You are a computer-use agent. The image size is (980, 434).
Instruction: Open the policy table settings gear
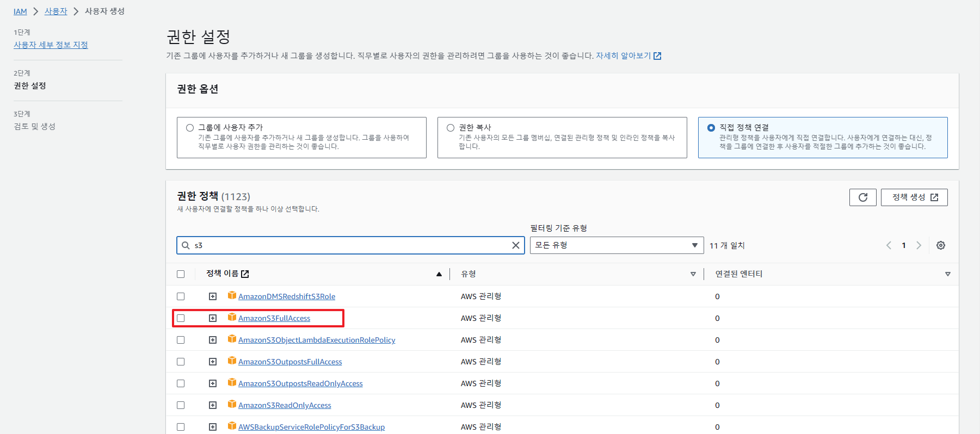click(x=941, y=245)
